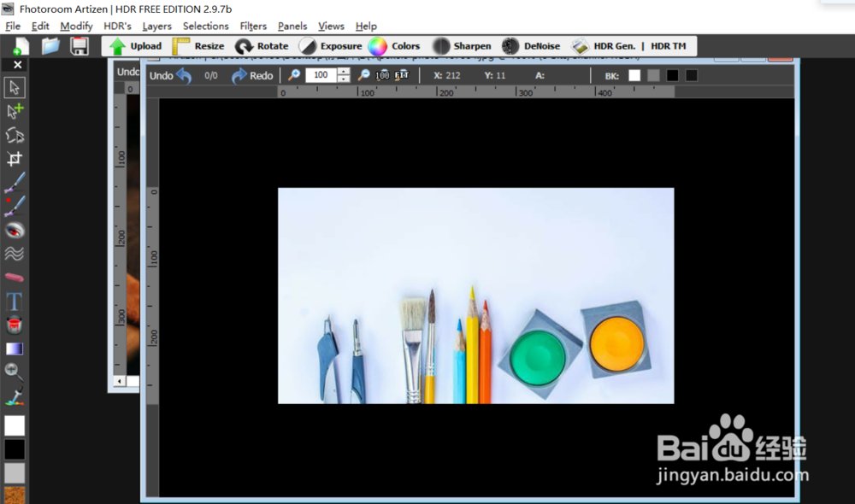The image size is (855, 504).
Task: Select the Text tool
Action: [15, 302]
